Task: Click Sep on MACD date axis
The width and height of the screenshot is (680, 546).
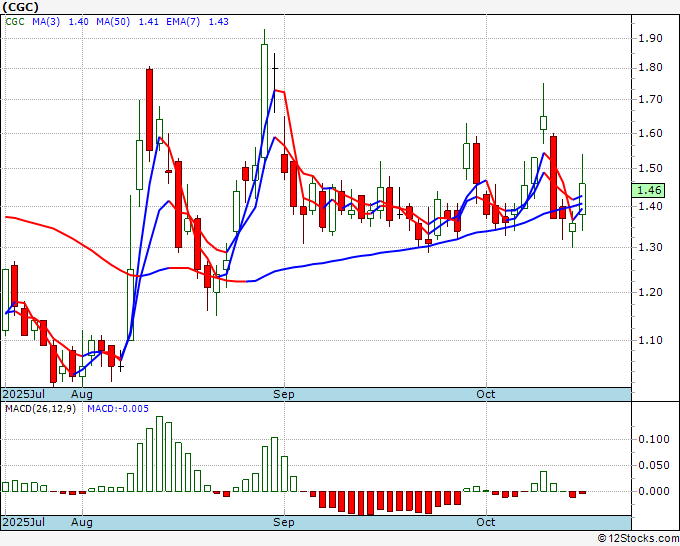Action: pos(284,522)
